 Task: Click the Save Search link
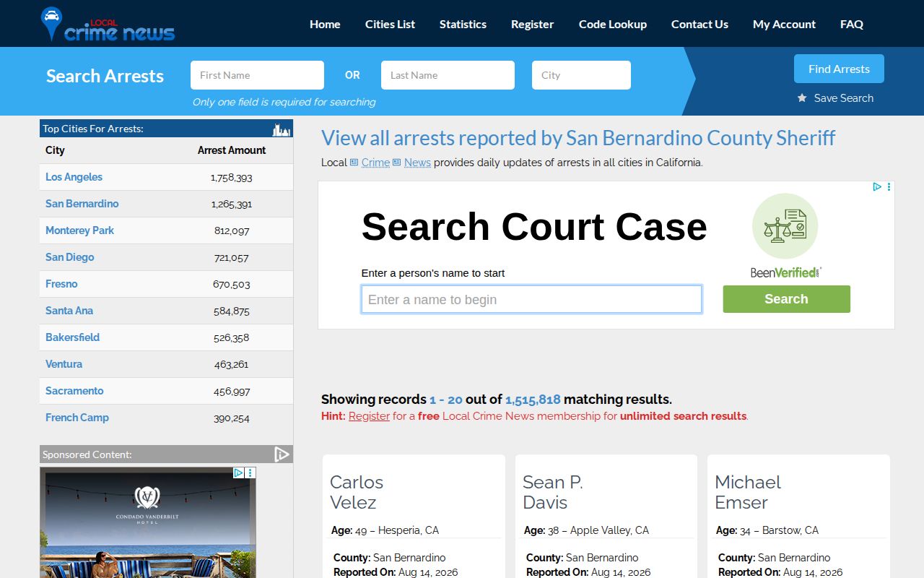coord(843,98)
